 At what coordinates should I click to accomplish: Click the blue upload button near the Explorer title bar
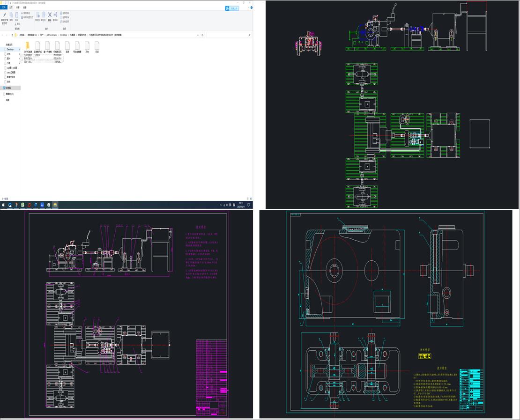coord(232,8)
